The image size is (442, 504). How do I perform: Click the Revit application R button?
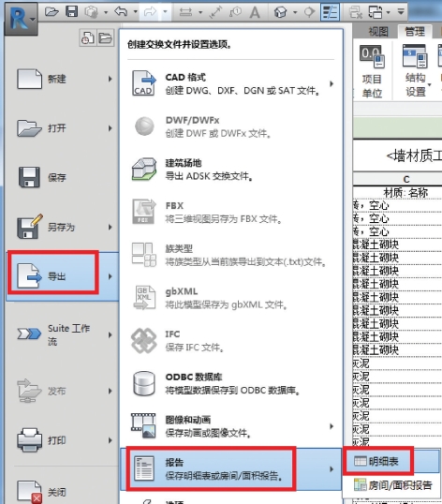(x=22, y=19)
